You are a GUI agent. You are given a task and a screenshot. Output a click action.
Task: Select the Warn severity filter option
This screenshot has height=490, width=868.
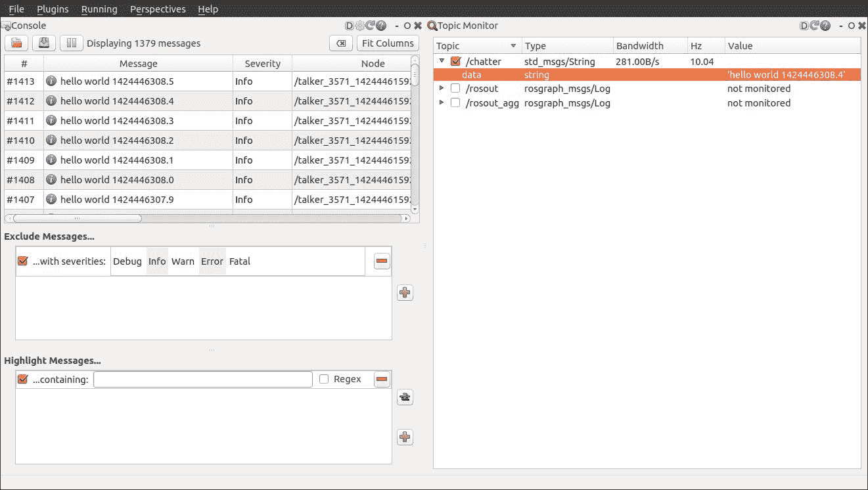[183, 261]
